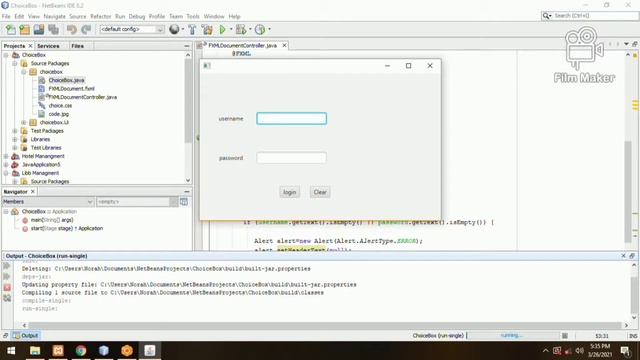This screenshot has width=640, height=360.
Task: Open the Profile Project dropdown arrow
Action: 269,29
